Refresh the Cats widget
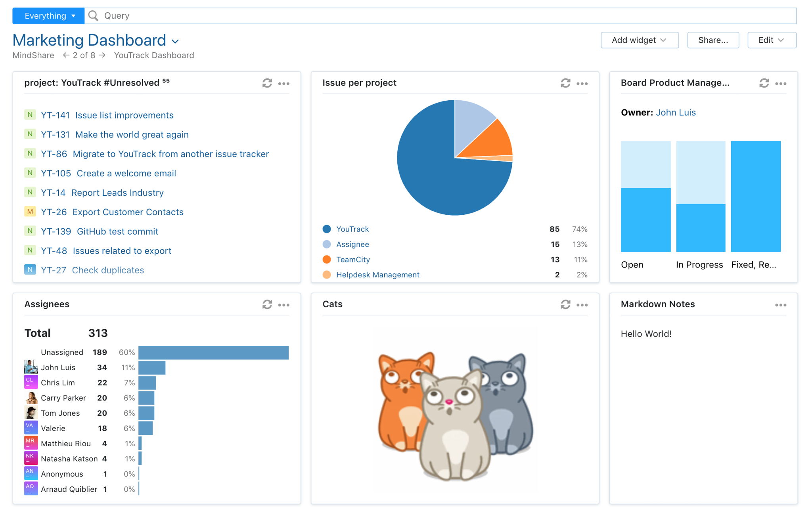Screen dimensions: 812x514 [565, 304]
